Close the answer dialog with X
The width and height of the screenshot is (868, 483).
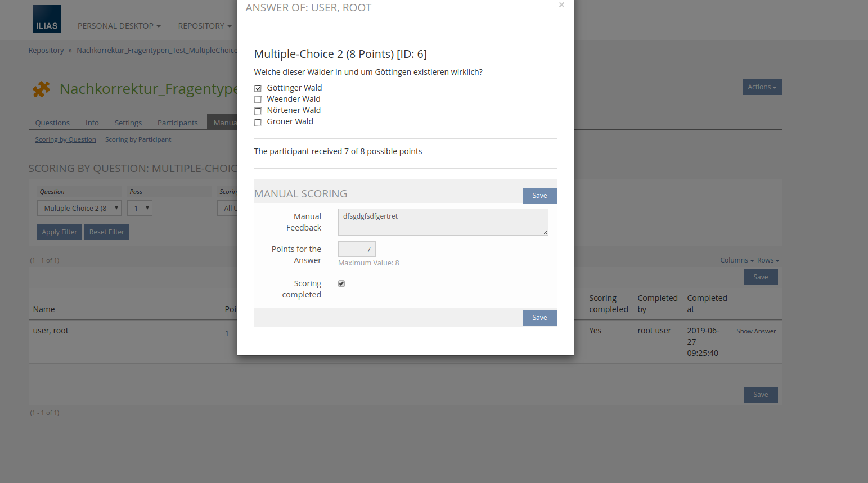pyautogui.click(x=561, y=5)
